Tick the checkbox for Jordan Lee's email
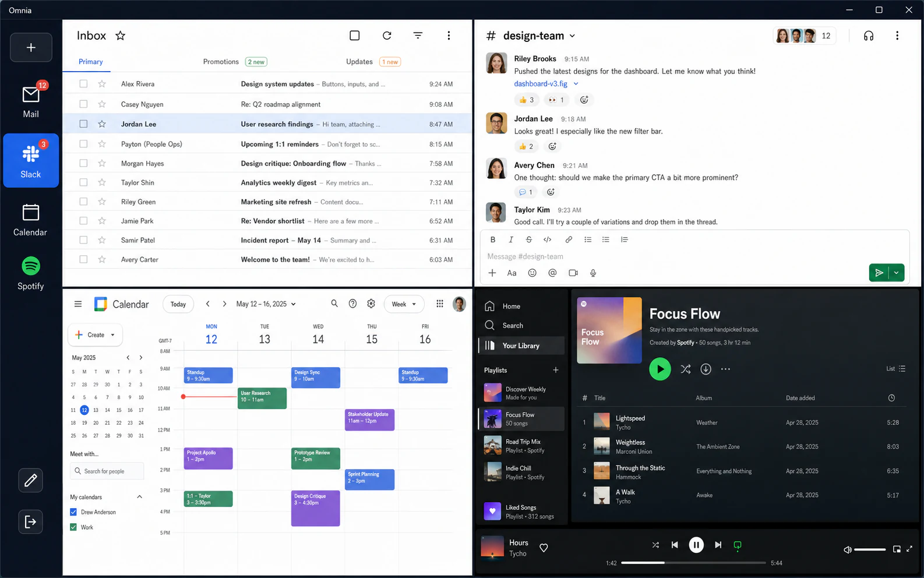The image size is (924, 578). (83, 124)
